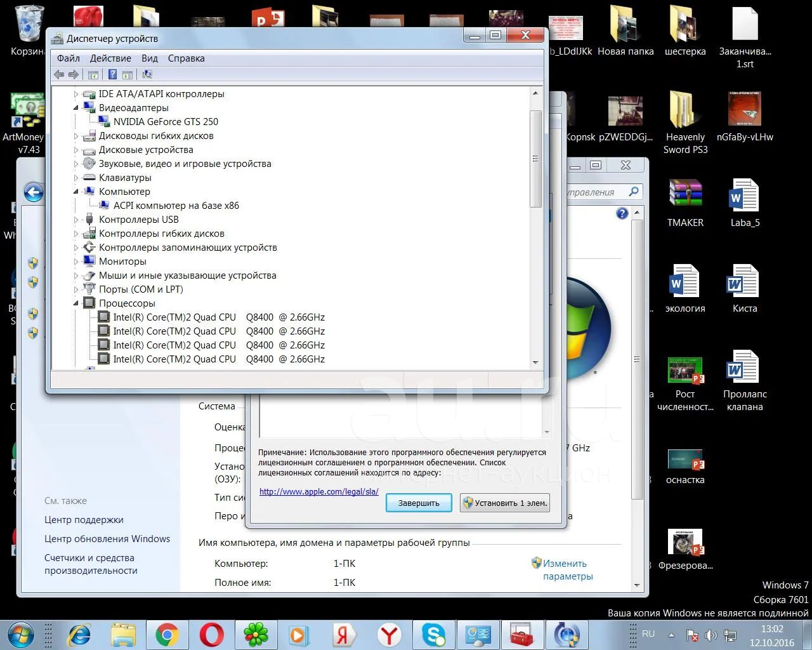Open the TMAKER archive on desktop

pyautogui.click(x=685, y=203)
